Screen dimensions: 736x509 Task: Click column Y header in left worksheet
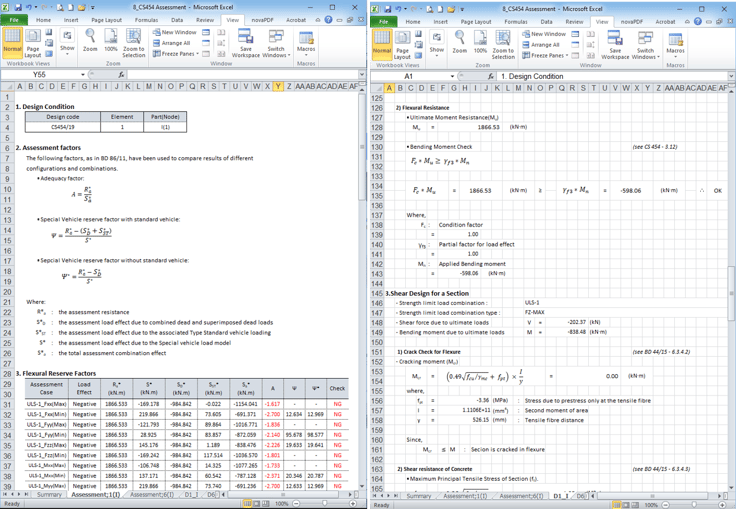coord(278,86)
